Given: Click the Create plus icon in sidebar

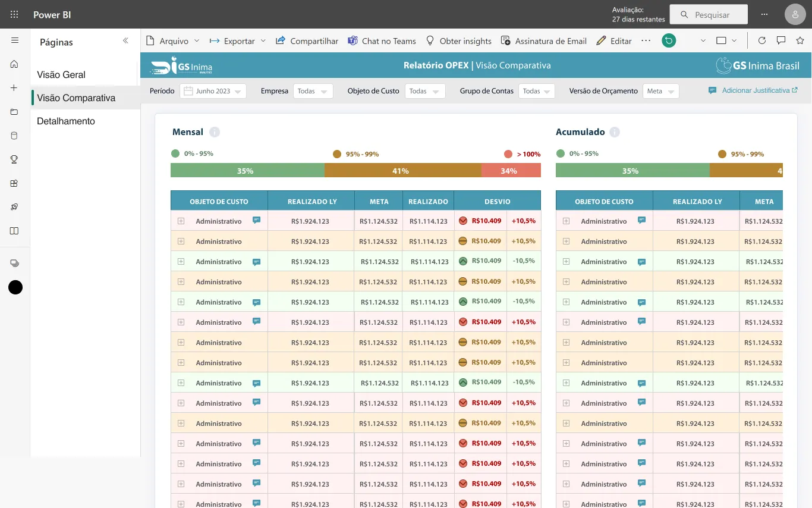Looking at the screenshot, I should (x=14, y=88).
